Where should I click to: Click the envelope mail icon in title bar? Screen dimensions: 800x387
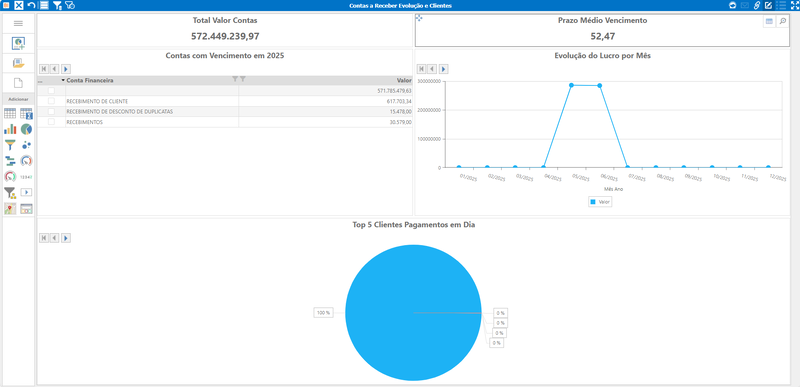point(744,5)
